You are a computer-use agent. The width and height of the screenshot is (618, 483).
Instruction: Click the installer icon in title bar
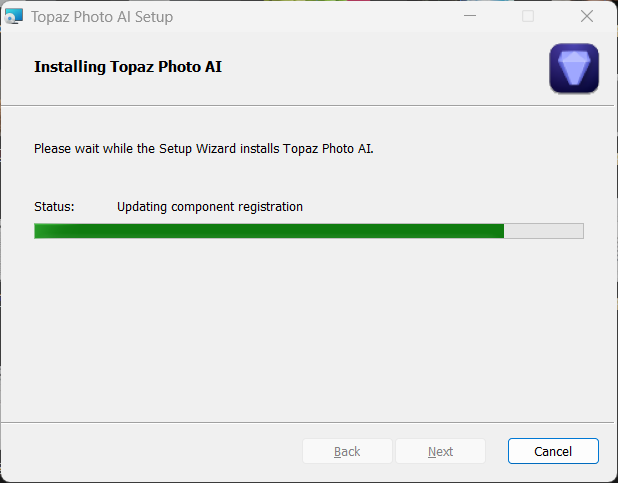[x=14, y=16]
